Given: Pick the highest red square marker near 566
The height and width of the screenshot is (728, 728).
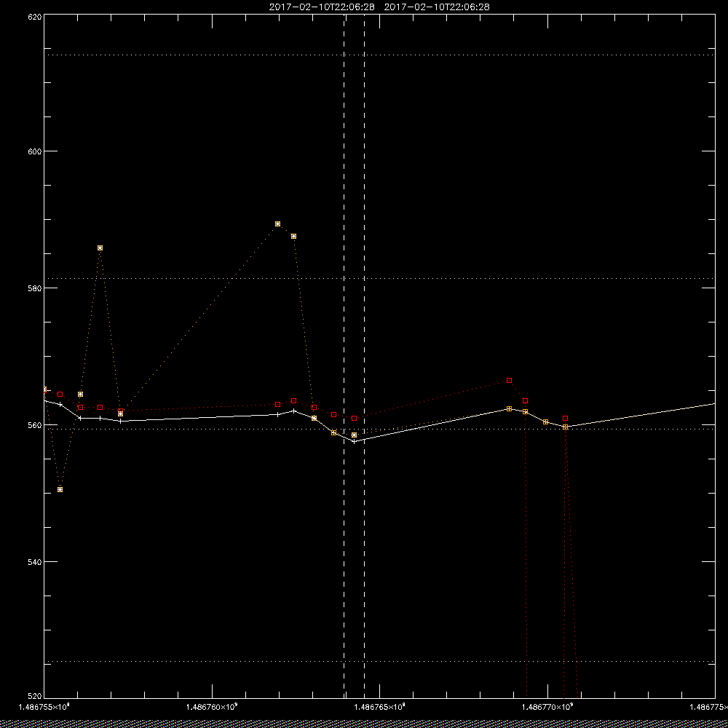Looking at the screenshot, I should tap(510, 380).
